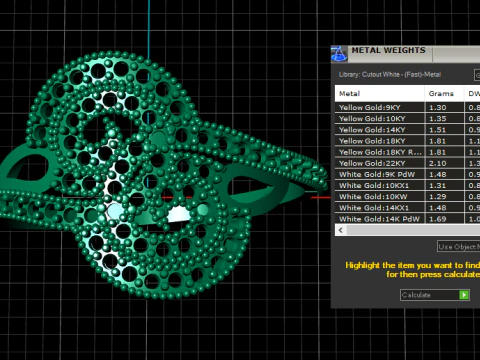
Task: Pick the White Gold:14KX1 row
Action: pyautogui.click(x=407, y=208)
